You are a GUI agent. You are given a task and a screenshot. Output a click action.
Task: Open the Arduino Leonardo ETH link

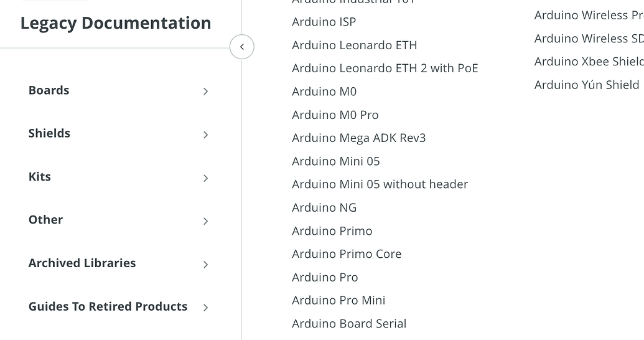pos(355,45)
